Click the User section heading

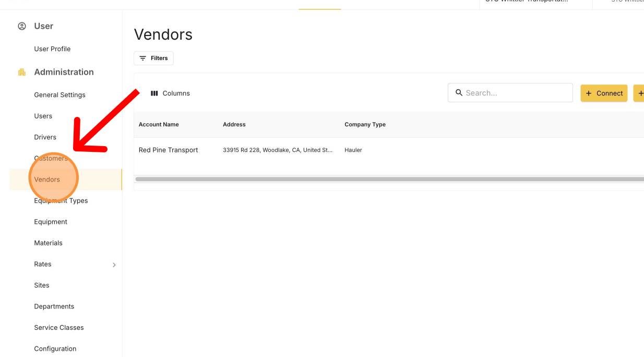tap(44, 26)
